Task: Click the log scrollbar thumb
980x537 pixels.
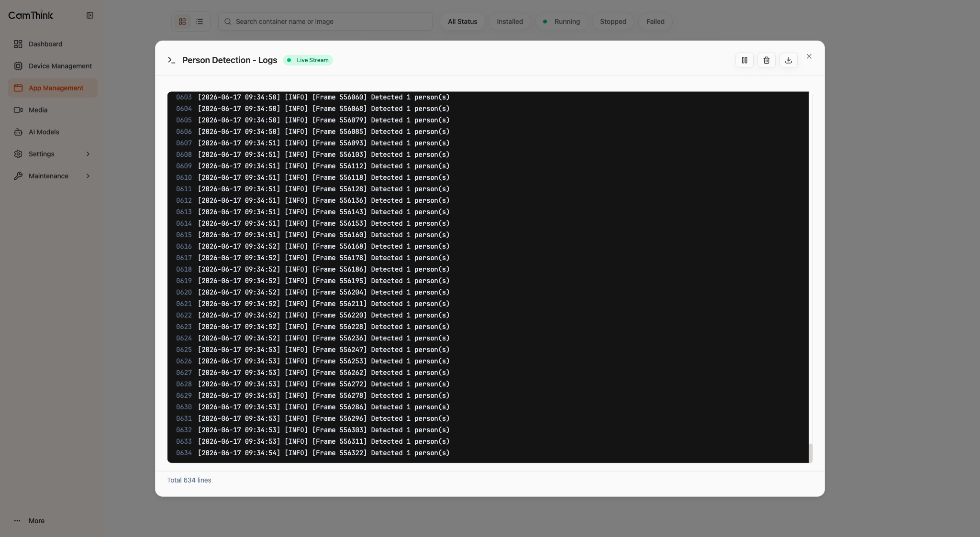Action: coord(811,453)
